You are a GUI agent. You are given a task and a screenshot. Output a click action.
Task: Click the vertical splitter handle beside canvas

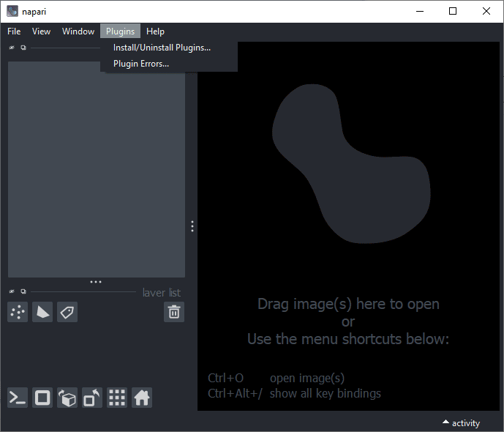[x=192, y=226]
